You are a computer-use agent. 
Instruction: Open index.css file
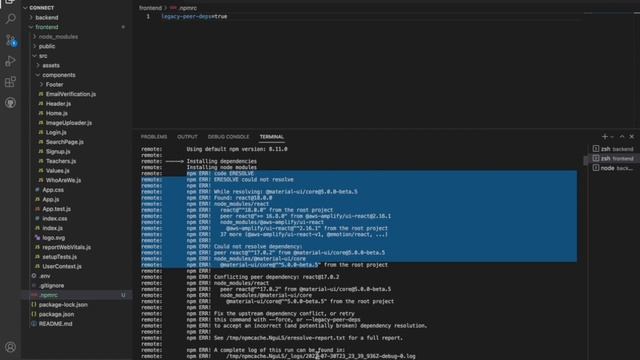pyautogui.click(x=55, y=219)
